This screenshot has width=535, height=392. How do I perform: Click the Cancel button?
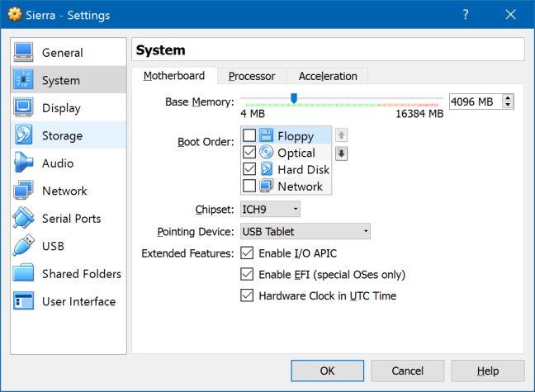408,371
